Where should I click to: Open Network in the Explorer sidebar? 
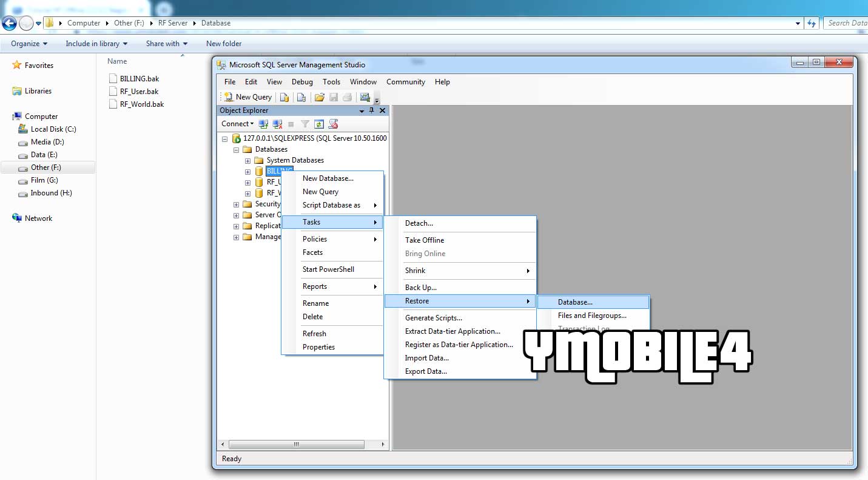(32, 218)
